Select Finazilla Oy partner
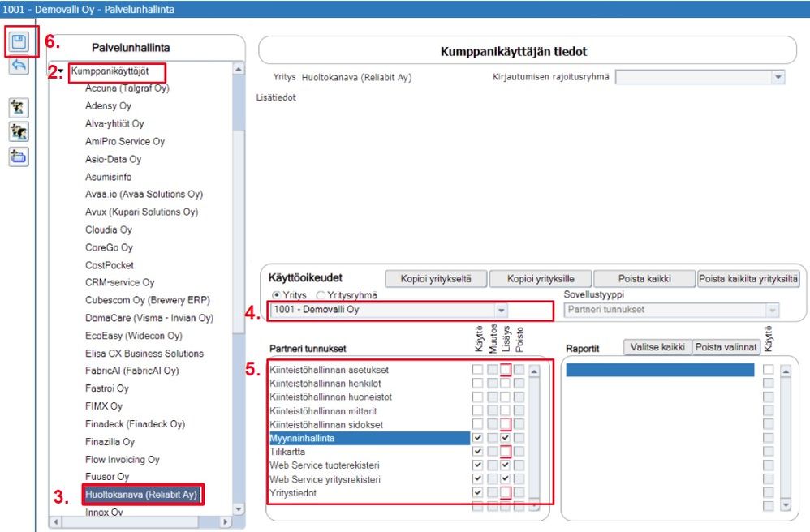Viewport: 810px width, 532px height. (x=110, y=442)
